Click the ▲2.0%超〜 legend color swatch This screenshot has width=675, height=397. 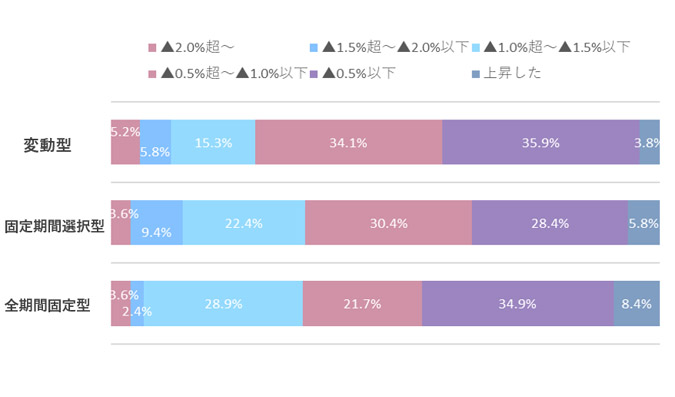152,48
